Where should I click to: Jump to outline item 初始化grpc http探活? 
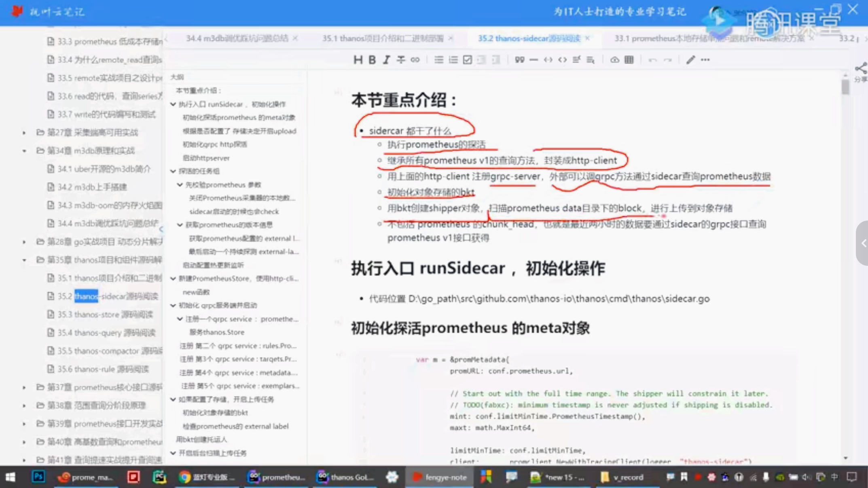coord(215,144)
